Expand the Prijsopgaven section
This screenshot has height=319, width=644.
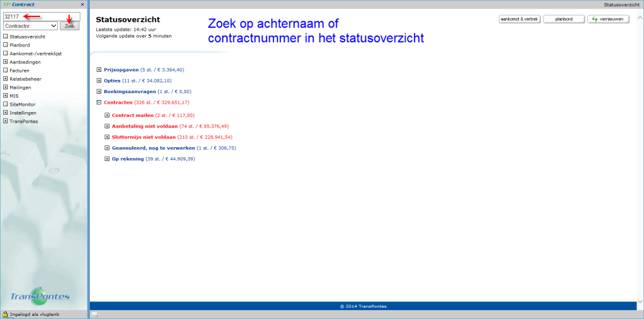coord(99,70)
